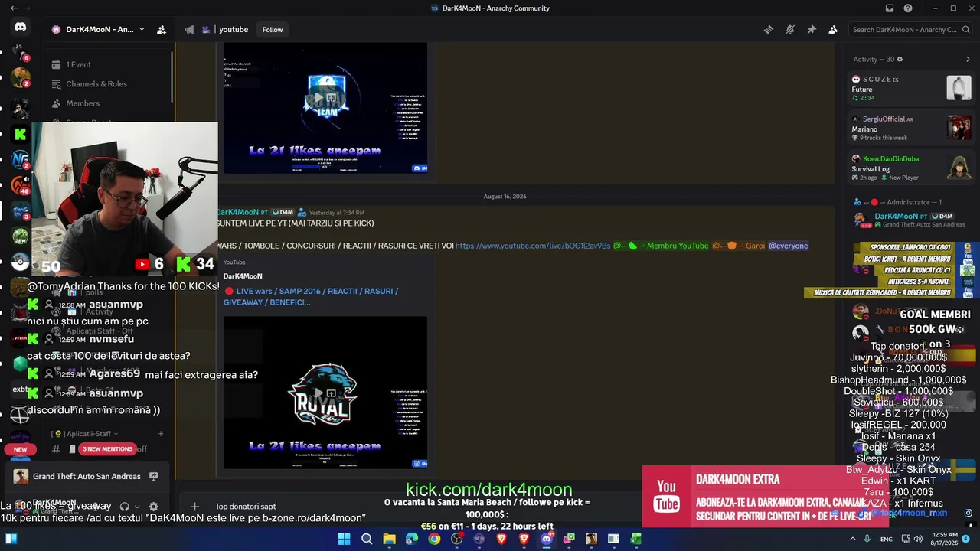Click the @everyone mention in the message
This screenshot has height=551, width=980.
point(789,246)
